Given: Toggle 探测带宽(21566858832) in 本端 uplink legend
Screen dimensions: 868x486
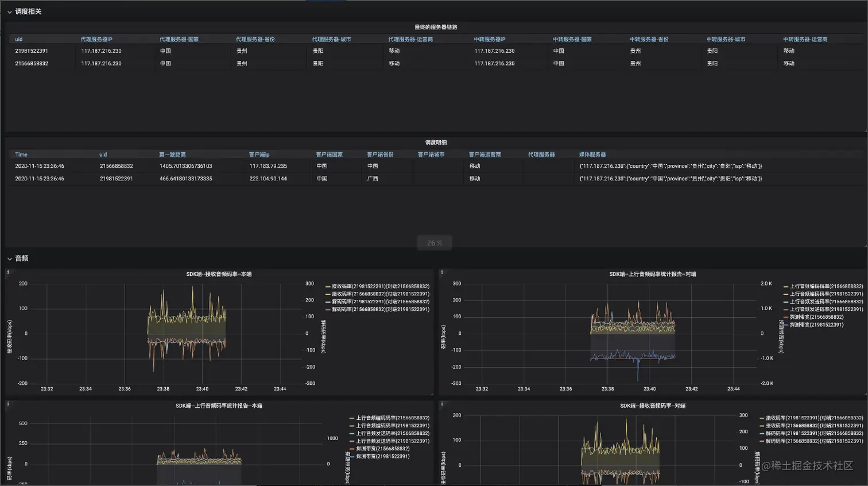Looking at the screenshot, I should coord(383,449).
